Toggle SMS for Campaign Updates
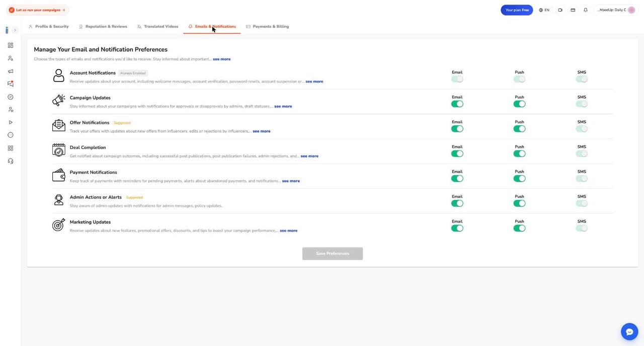The width and height of the screenshot is (644, 346). [582, 104]
